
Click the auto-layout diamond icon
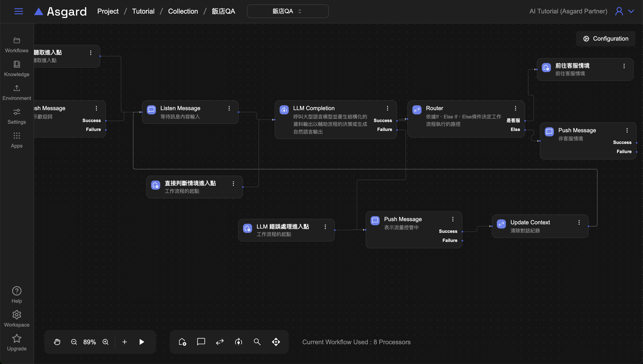[276, 342]
